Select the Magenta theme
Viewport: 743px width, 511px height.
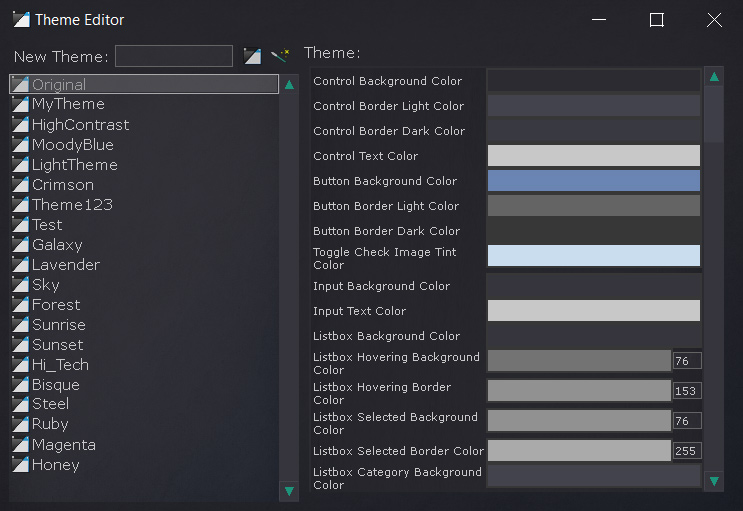click(x=144, y=444)
